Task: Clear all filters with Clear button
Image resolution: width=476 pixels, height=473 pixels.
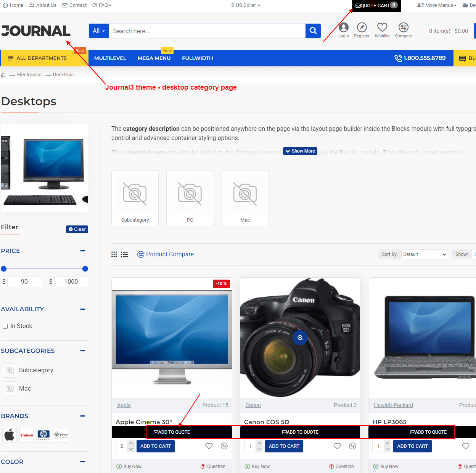Action: [x=77, y=229]
